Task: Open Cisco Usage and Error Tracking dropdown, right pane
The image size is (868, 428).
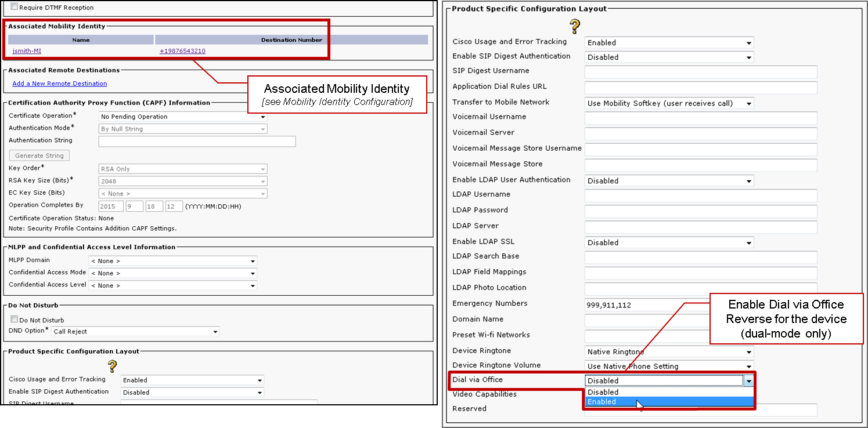Action: click(669, 42)
